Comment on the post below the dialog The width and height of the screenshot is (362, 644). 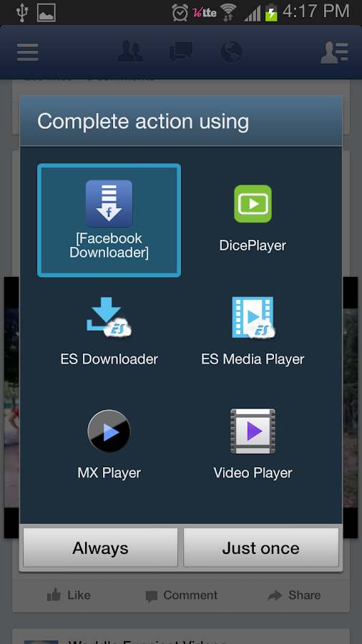pos(182,595)
